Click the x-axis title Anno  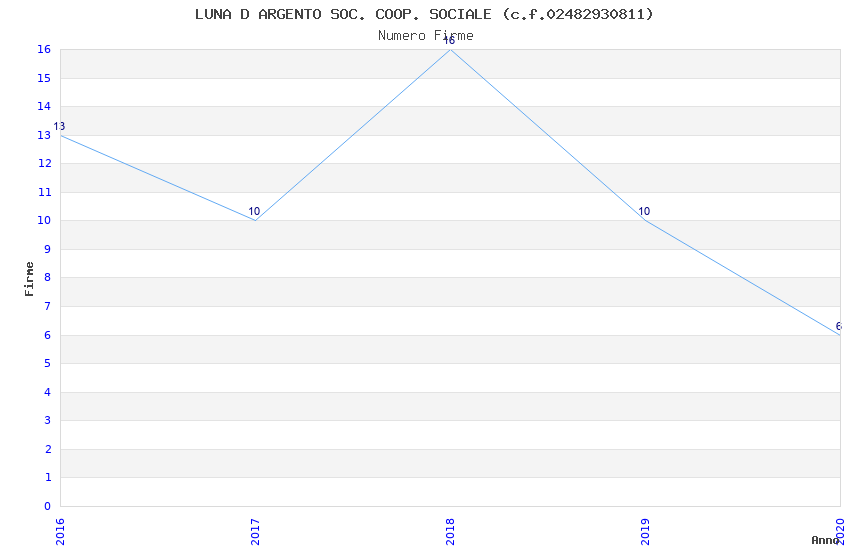point(825,540)
